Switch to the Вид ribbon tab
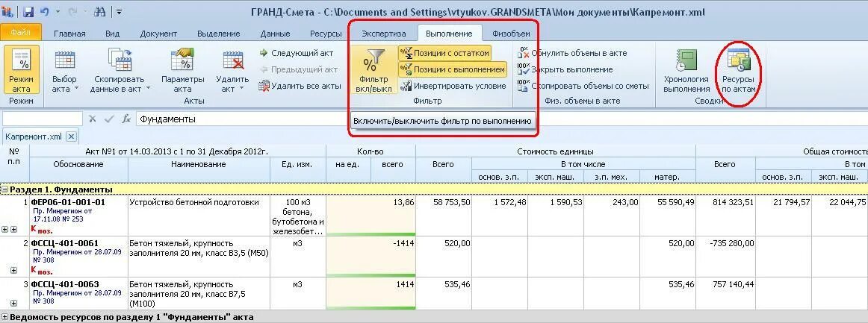The width and height of the screenshot is (868, 323). pos(112,34)
